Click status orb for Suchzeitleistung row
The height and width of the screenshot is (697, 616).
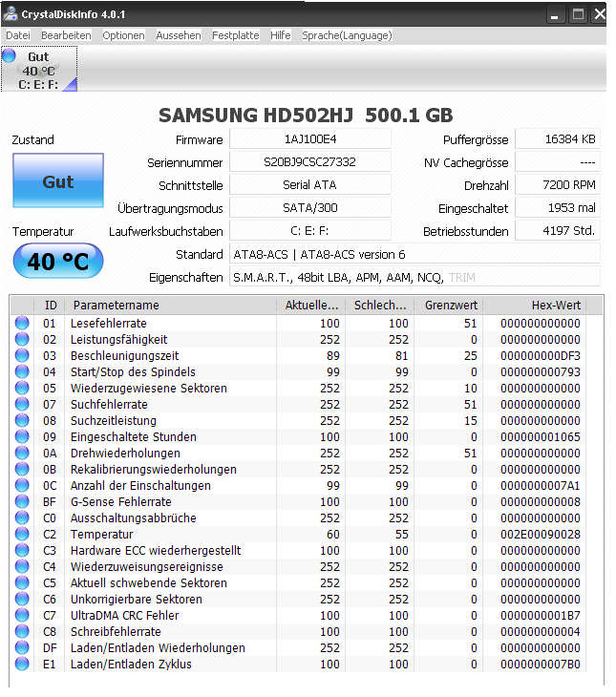coord(22,420)
